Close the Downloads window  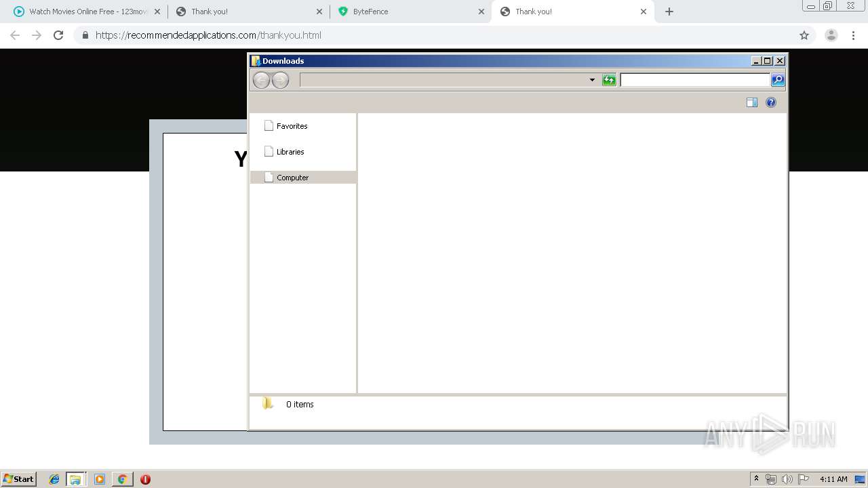click(780, 61)
